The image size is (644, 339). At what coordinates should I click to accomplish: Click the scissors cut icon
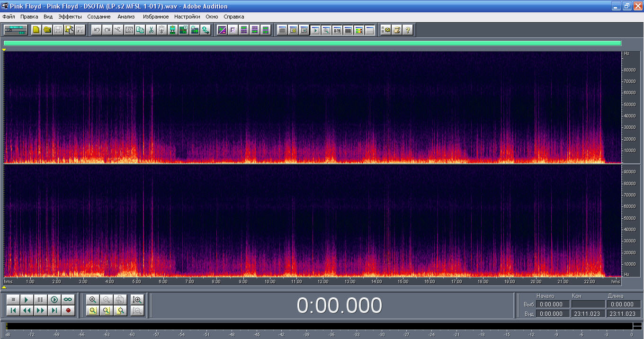151,30
